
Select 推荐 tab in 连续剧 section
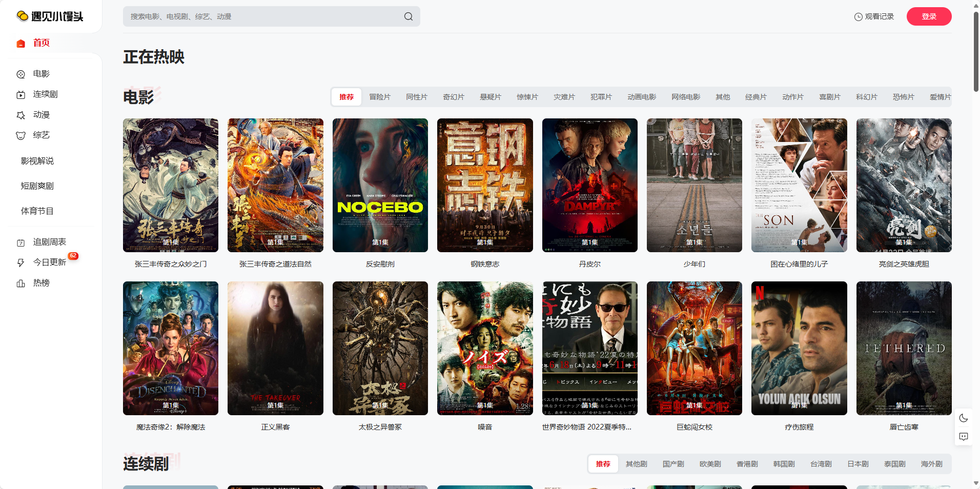(x=603, y=464)
